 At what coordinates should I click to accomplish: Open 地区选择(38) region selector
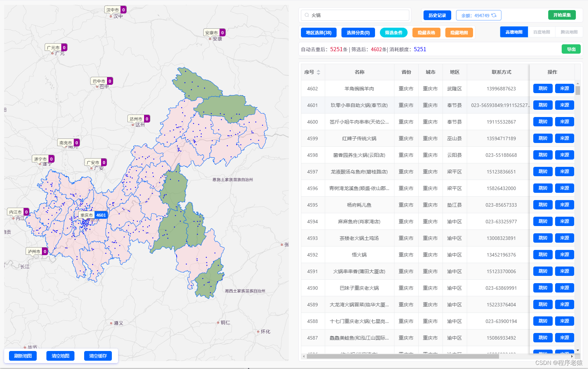[x=319, y=33]
